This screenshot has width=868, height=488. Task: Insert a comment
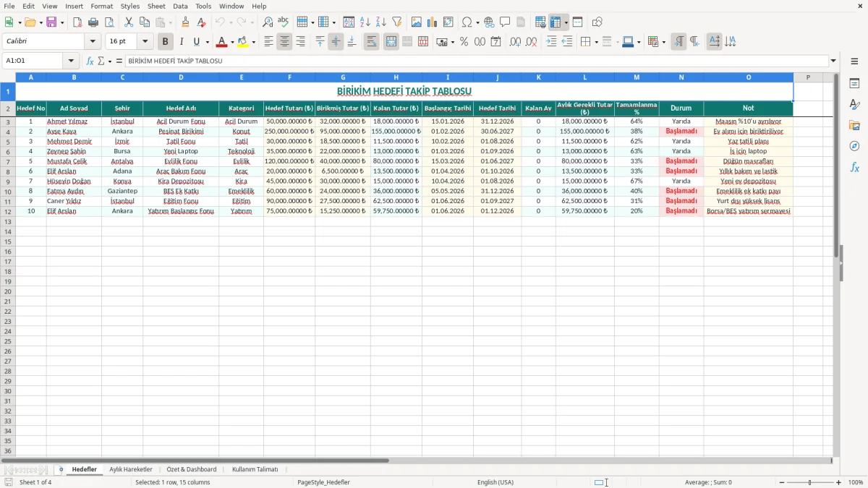click(505, 22)
